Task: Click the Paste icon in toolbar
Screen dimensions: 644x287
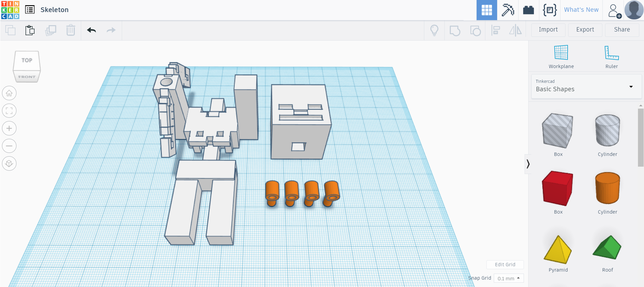Action: tap(30, 30)
